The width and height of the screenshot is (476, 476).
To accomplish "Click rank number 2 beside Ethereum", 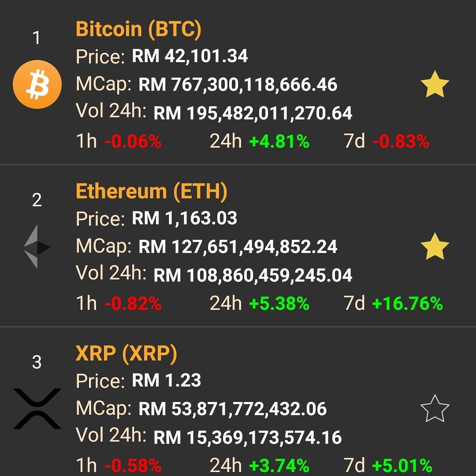I will (37, 200).
